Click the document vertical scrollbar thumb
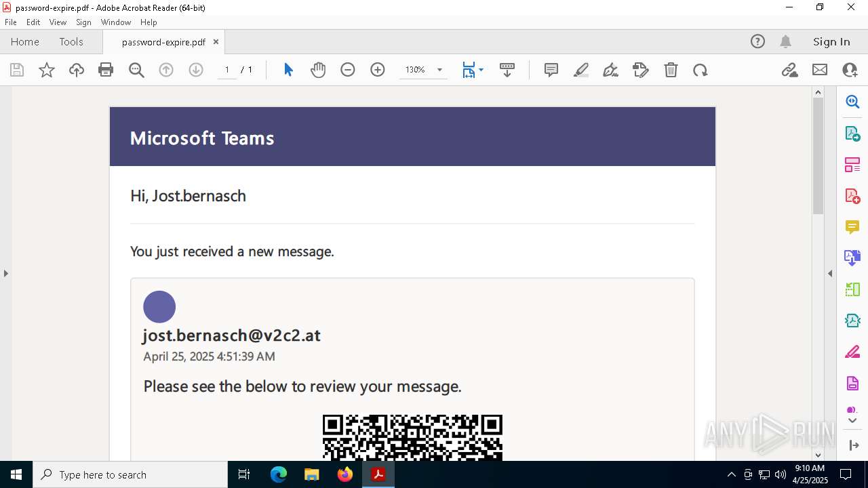The height and width of the screenshot is (488, 868). [818, 156]
